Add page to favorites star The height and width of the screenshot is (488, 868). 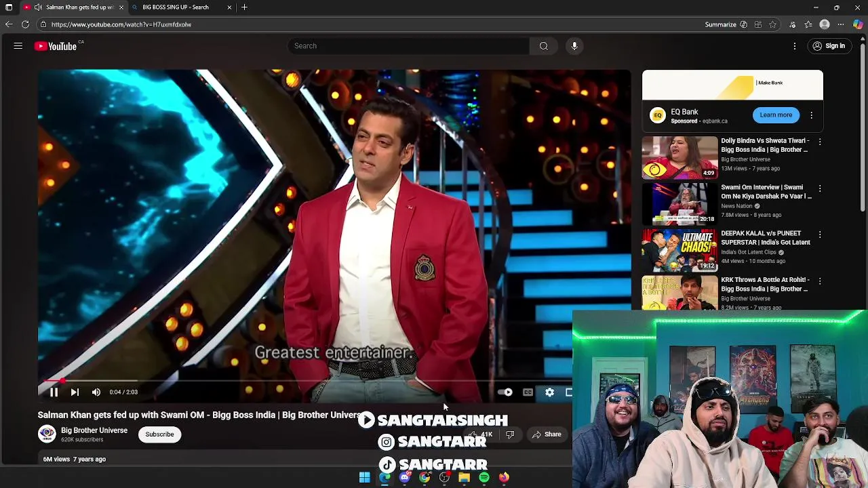click(x=772, y=24)
